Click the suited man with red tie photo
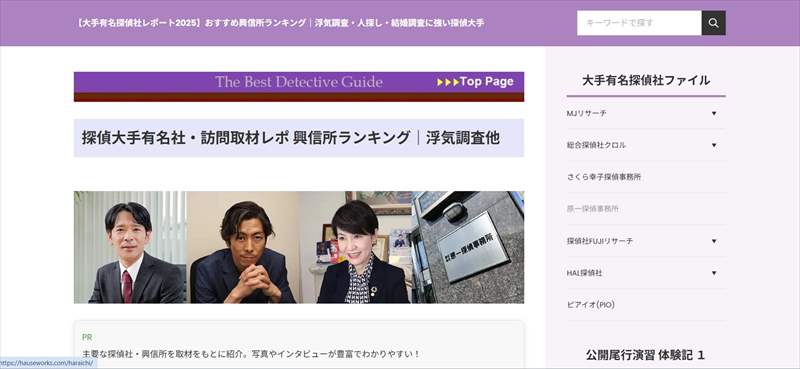The height and width of the screenshot is (369, 800). click(130, 248)
